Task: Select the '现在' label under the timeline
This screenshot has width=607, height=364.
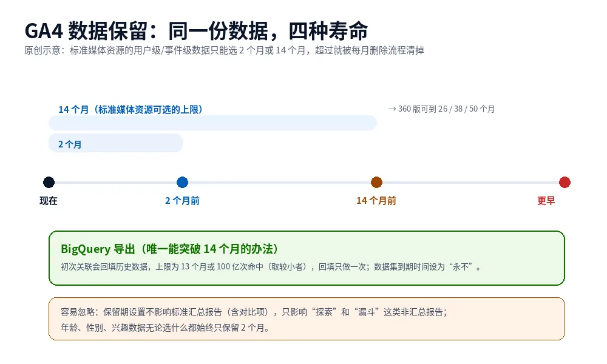Action: point(49,201)
